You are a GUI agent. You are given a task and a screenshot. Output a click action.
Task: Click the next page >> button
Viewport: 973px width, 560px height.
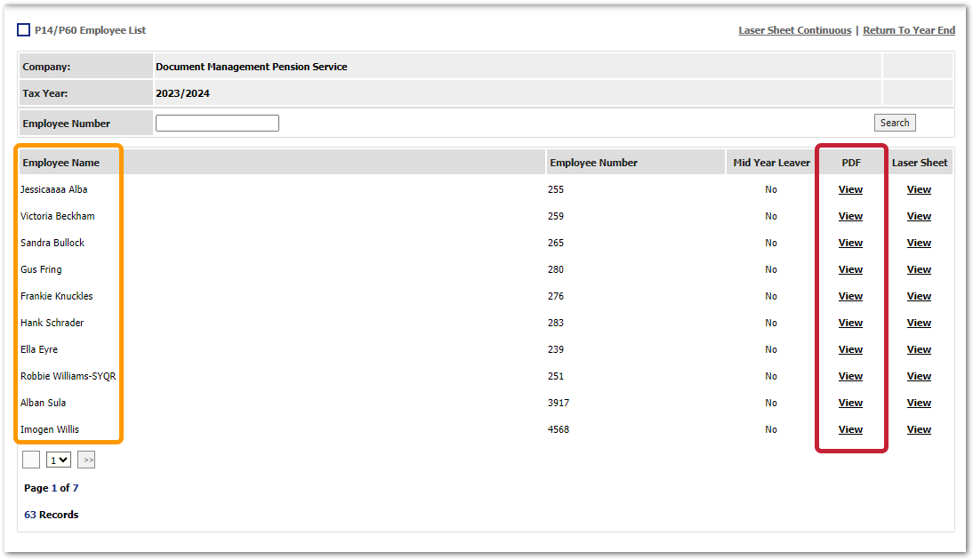click(x=86, y=460)
